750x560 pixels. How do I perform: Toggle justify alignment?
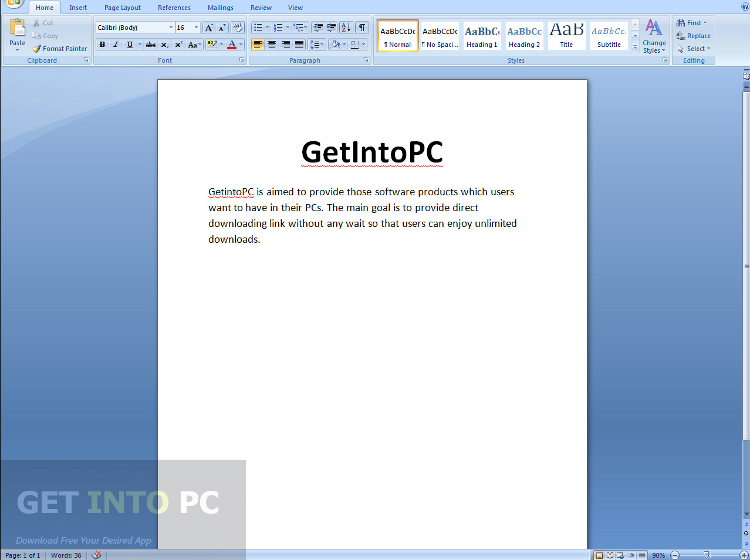299,45
